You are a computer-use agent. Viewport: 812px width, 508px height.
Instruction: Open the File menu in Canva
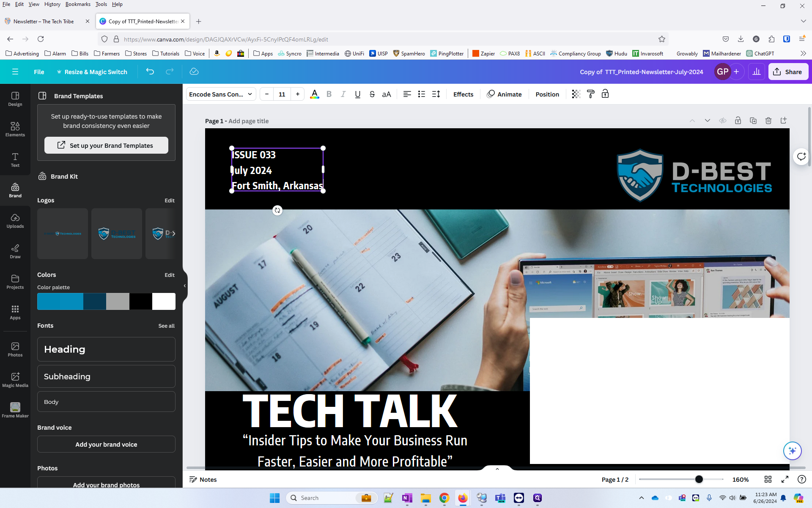point(39,72)
